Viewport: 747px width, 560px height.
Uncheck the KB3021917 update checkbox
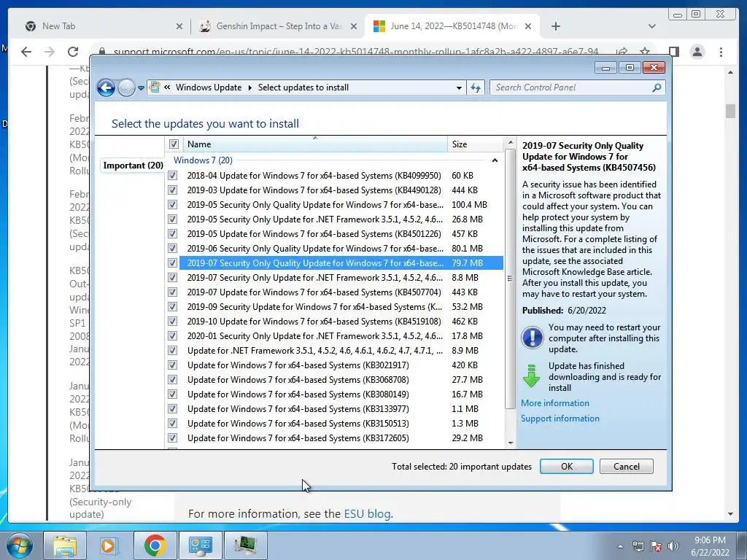click(172, 365)
